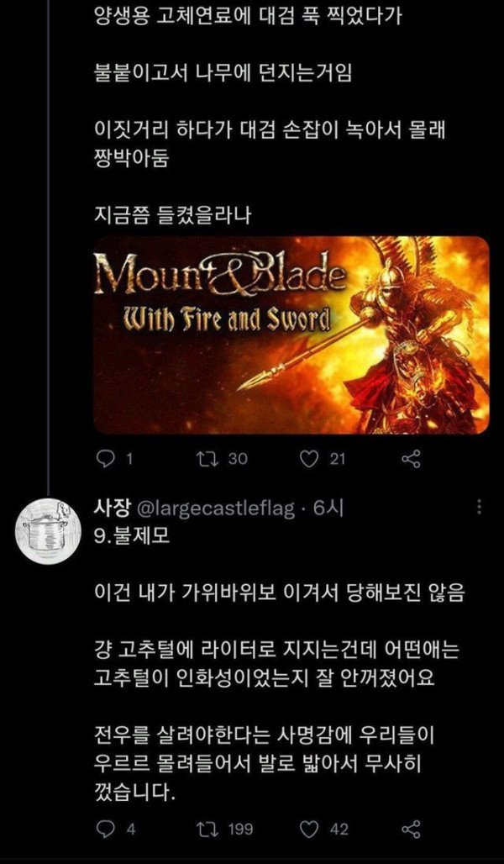This screenshot has width=504, height=864.
Task: Open the share icon on the 9.불제모 tweet
Action: coord(411,828)
